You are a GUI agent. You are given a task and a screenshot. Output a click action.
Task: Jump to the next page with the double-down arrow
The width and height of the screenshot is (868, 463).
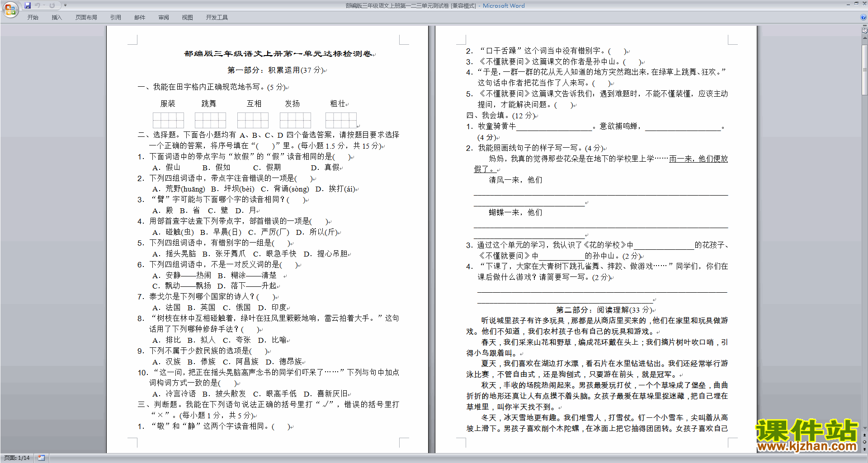(x=865, y=449)
